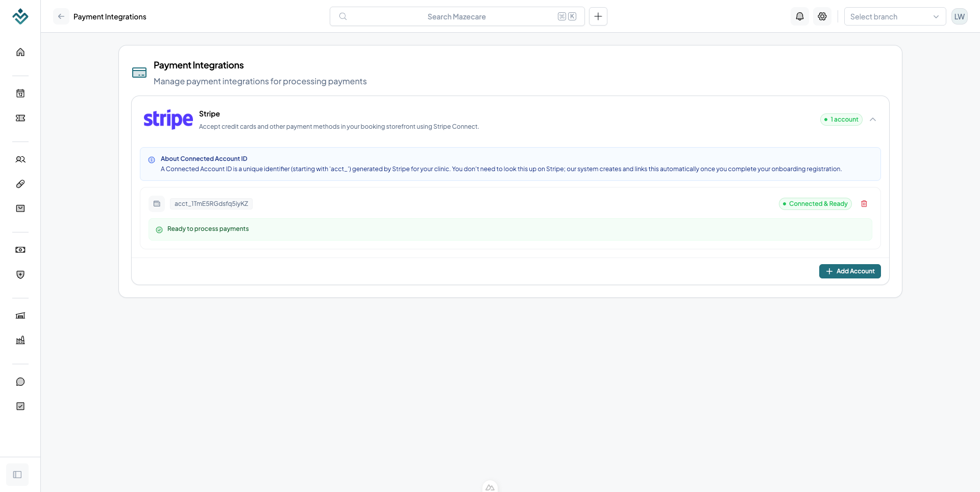Click the 'Stripe' provider name
Image resolution: width=980 pixels, height=492 pixels.
pos(209,114)
